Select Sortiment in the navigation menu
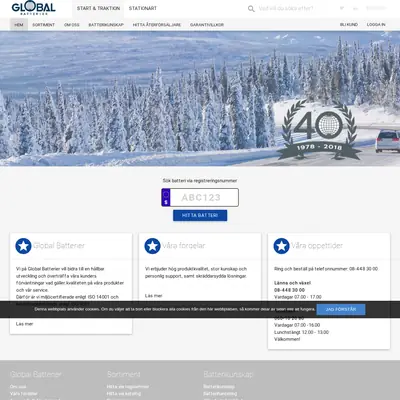Screen dimensions: 400x400 43,25
